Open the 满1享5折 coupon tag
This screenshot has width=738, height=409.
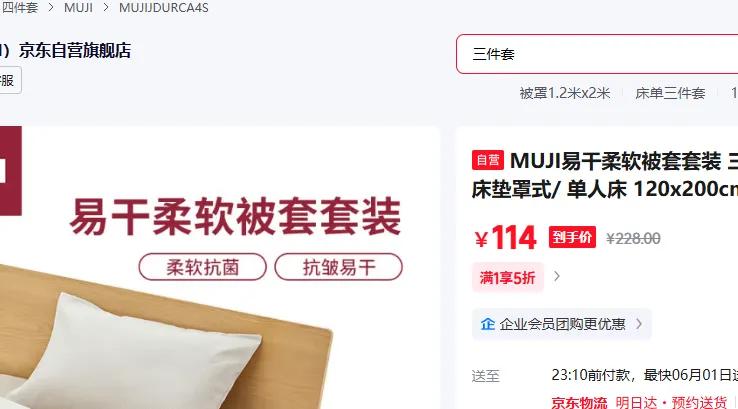[x=507, y=277]
